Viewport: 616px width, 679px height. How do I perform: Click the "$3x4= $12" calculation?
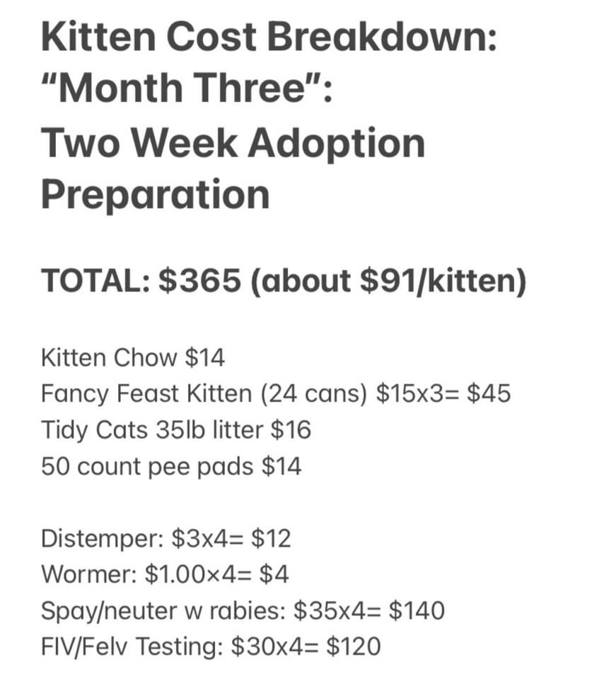click(231, 539)
